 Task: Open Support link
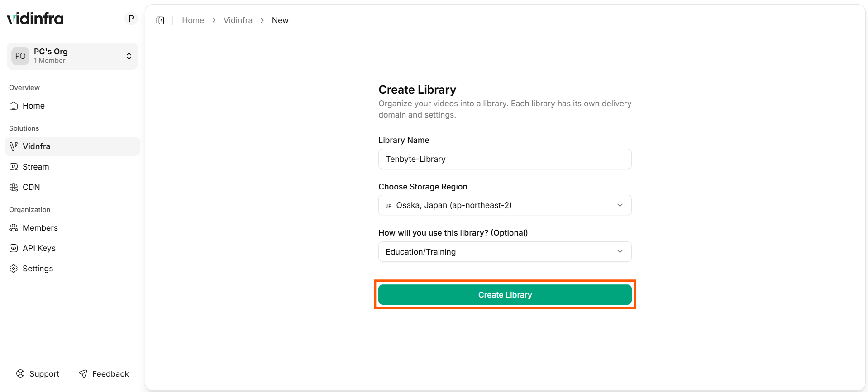(x=38, y=373)
